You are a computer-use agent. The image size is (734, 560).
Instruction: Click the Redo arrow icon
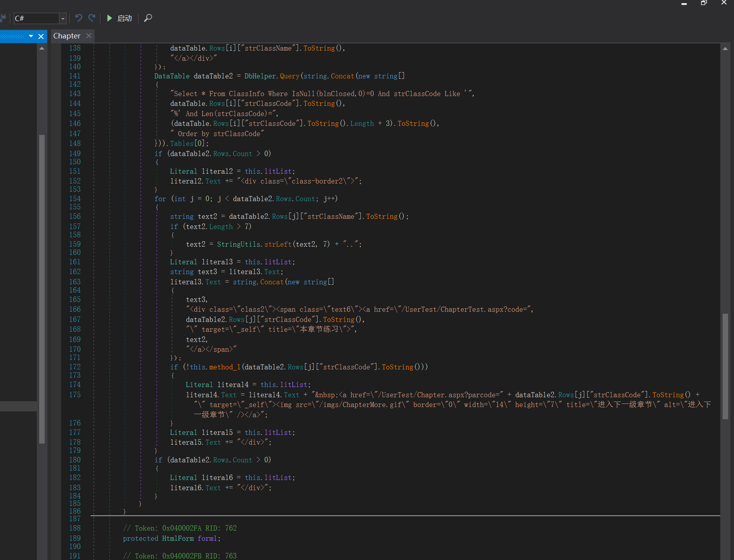(x=92, y=18)
